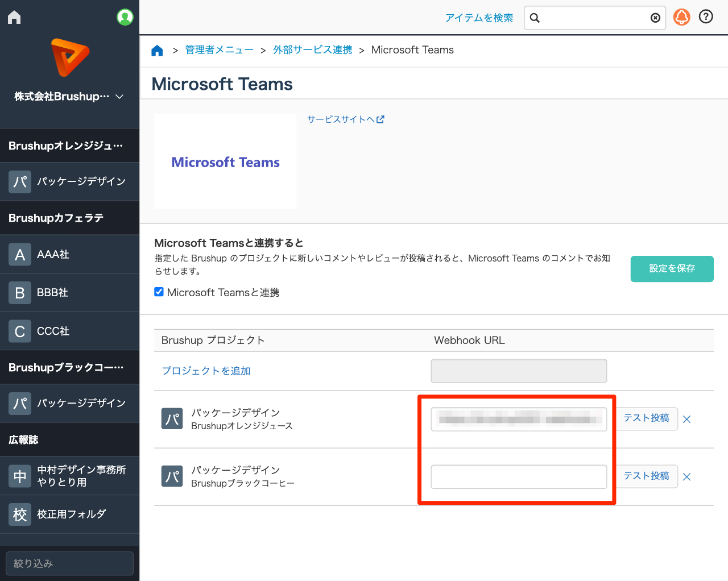Click the C icon for CCC社
This screenshot has height=581, width=728.
20,331
